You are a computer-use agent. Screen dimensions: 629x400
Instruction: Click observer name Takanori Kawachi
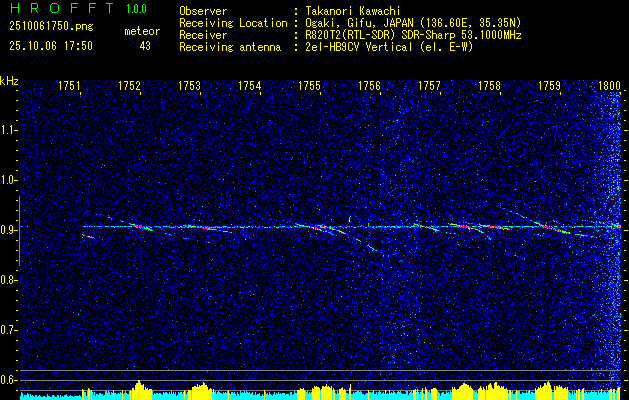click(353, 11)
